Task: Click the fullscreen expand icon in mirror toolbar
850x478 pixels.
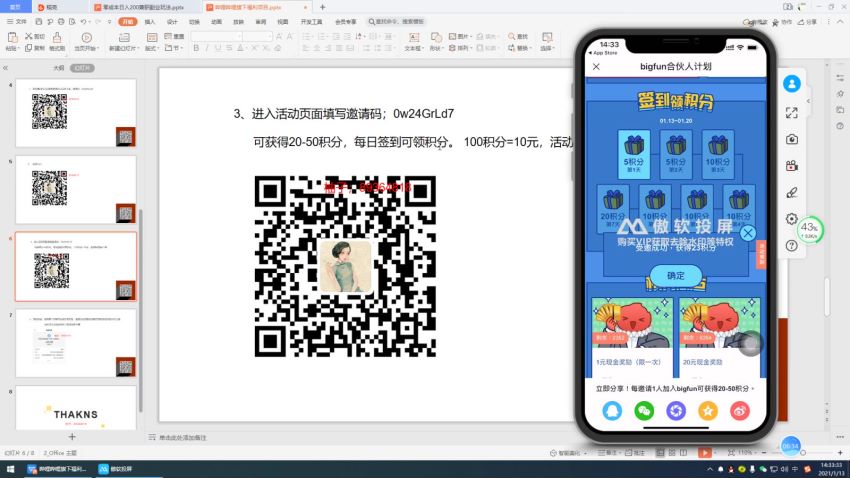Action: pos(791,113)
